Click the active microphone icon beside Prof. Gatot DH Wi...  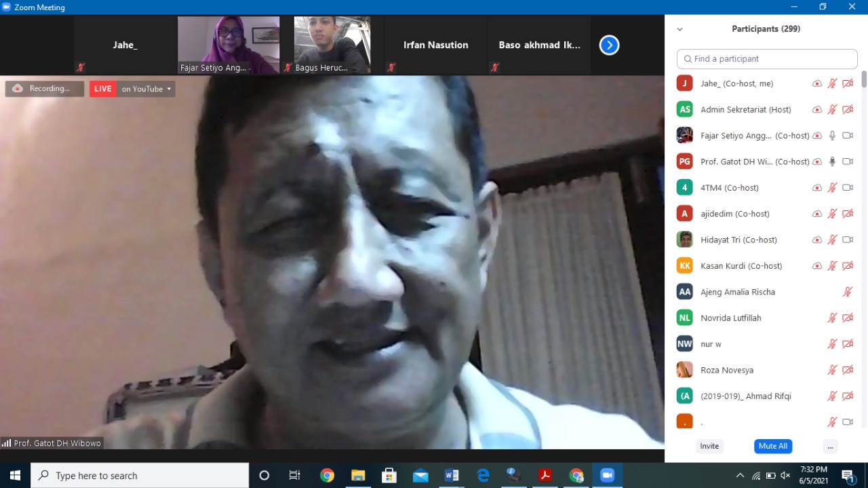(x=832, y=162)
